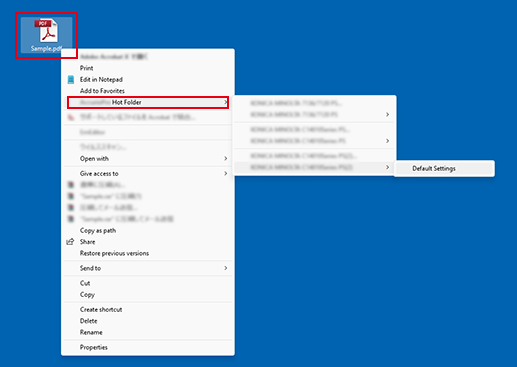Choose Add to Favorites
Image resolution: width=517 pixels, height=367 pixels.
[148, 91]
